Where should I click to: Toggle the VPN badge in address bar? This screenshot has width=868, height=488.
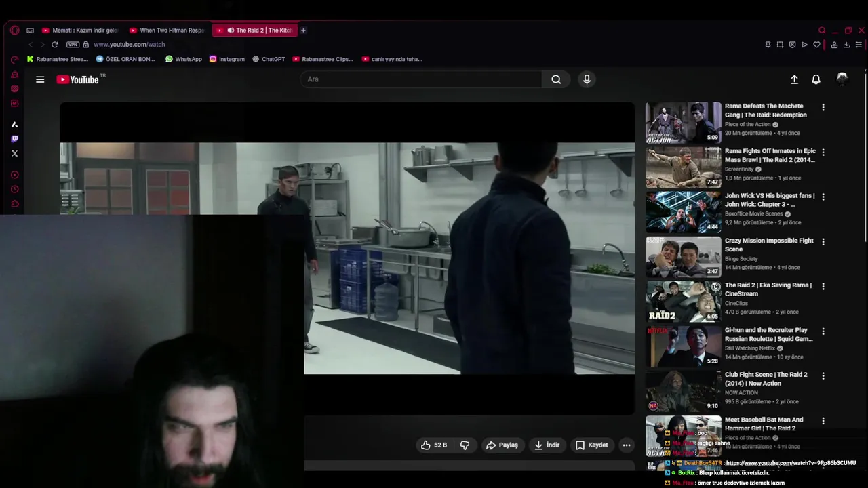73,45
